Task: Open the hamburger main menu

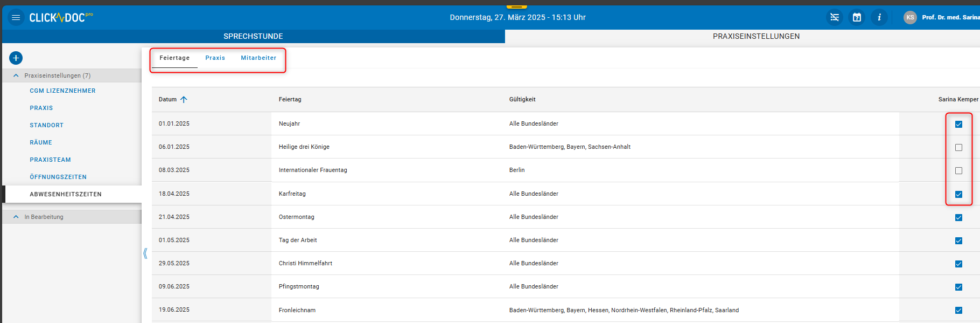Action: (x=16, y=17)
